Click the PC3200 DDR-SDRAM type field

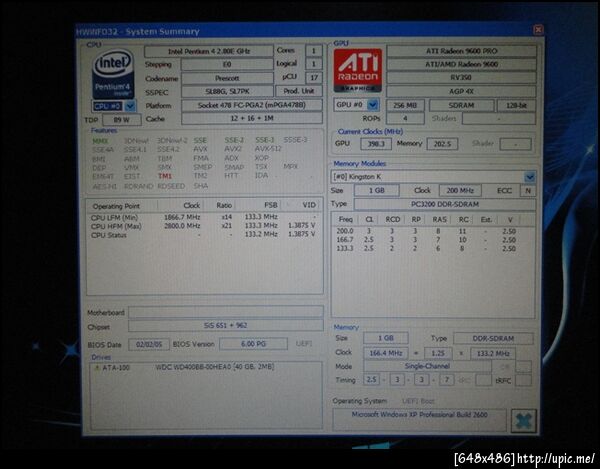[x=445, y=204]
